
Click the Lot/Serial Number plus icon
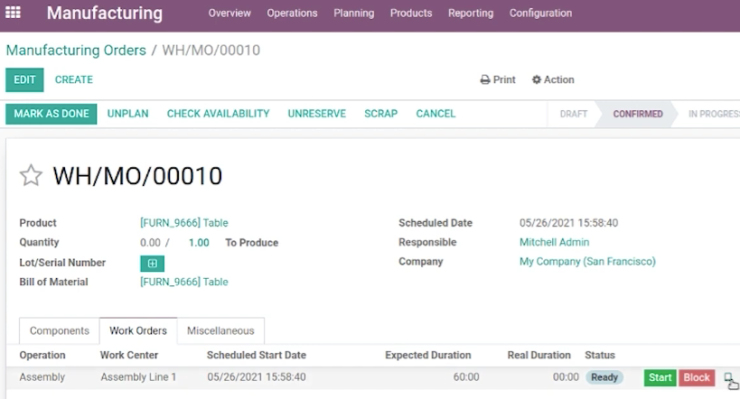click(152, 263)
